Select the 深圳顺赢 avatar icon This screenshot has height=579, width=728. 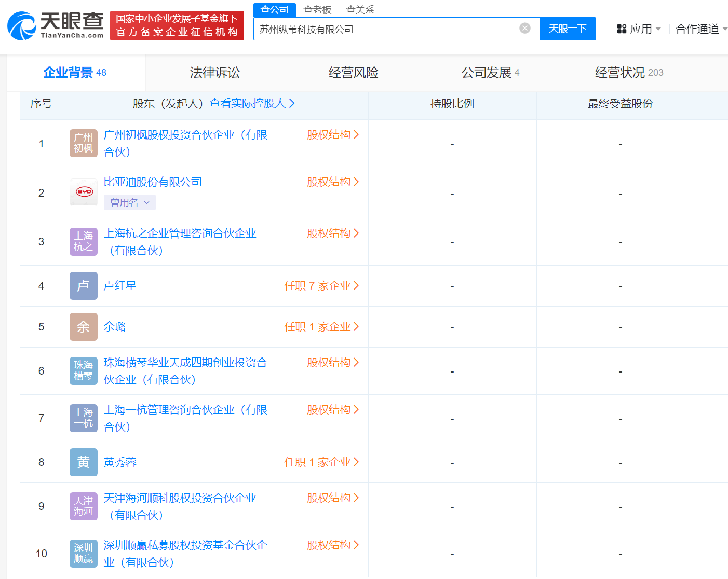(84, 554)
